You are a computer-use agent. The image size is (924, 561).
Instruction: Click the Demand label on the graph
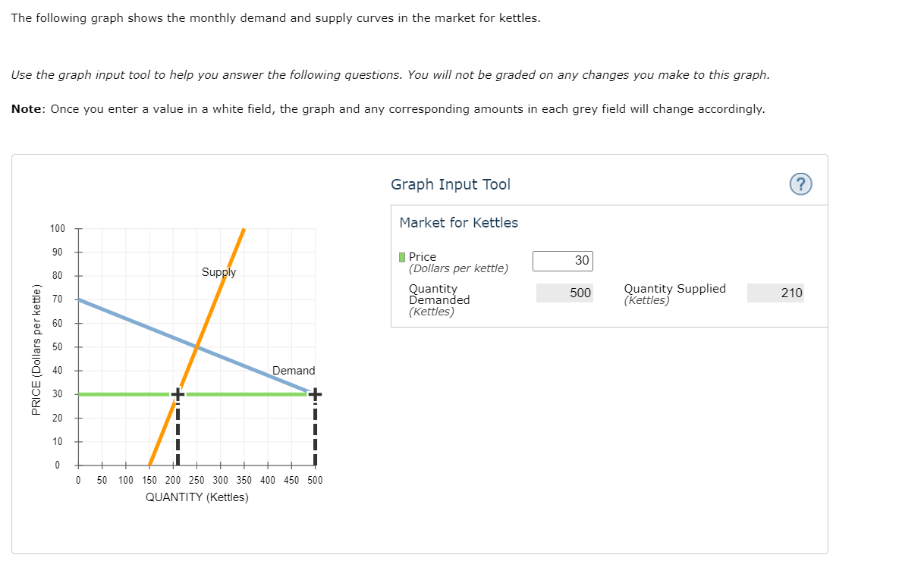[x=294, y=371]
